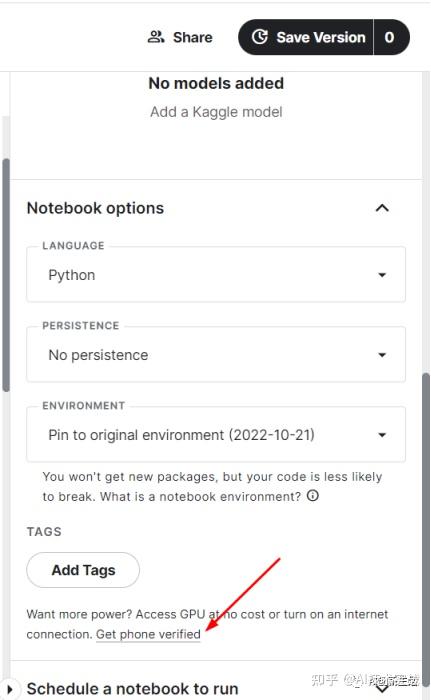Click the right-pointing triangle at bottom left
The image size is (431, 700).
(10, 689)
